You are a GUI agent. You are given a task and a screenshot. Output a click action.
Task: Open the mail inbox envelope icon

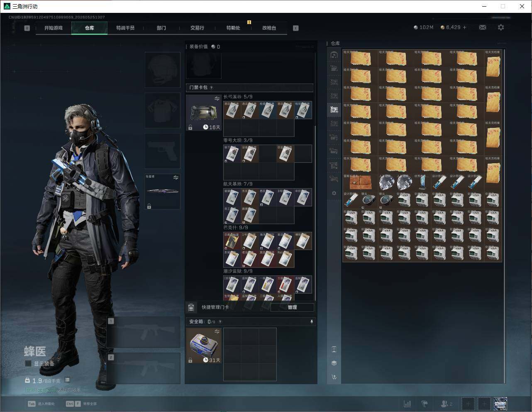click(483, 27)
